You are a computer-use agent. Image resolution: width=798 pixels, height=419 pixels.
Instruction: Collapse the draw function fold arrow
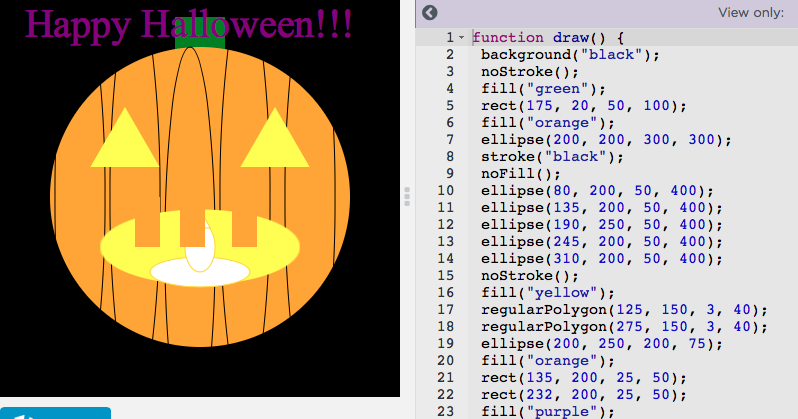click(x=461, y=37)
